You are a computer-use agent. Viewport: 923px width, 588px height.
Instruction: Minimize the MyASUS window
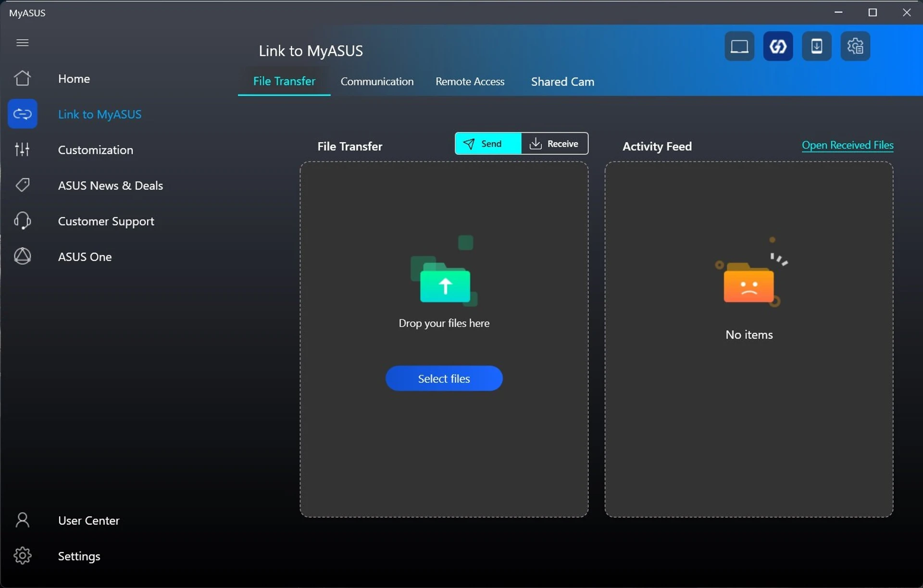(x=839, y=12)
